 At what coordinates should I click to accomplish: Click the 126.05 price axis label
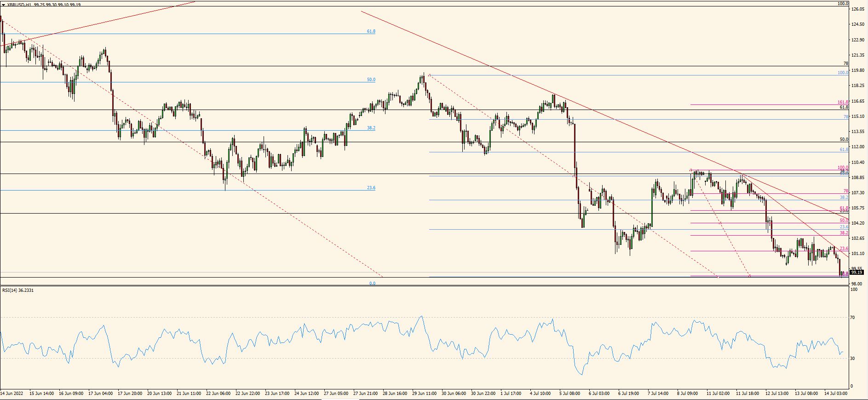tap(858, 9)
